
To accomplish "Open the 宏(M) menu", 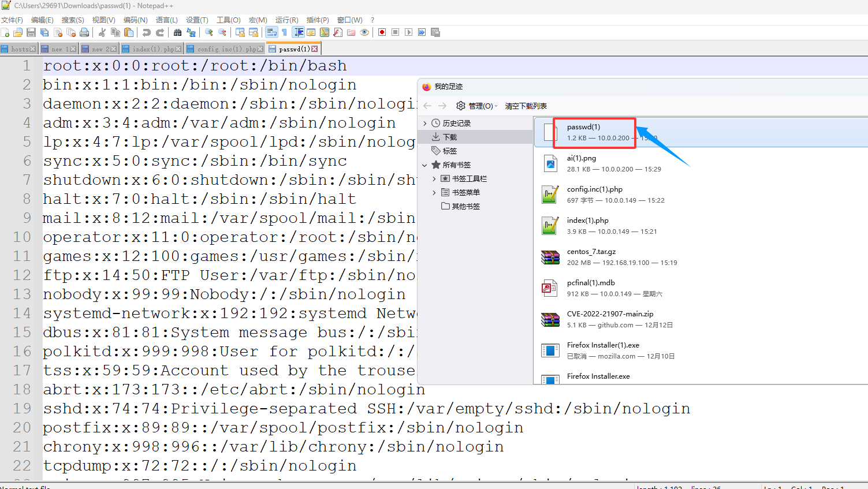I will click(258, 20).
